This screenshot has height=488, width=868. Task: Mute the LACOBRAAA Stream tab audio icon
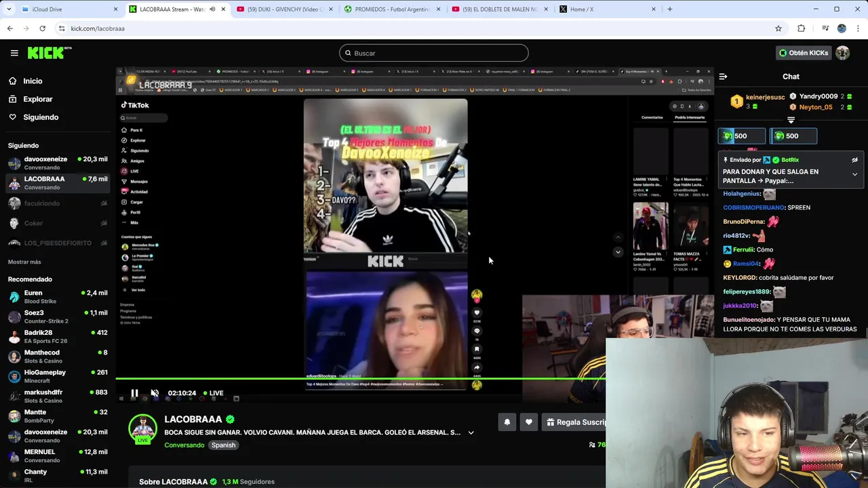click(212, 9)
